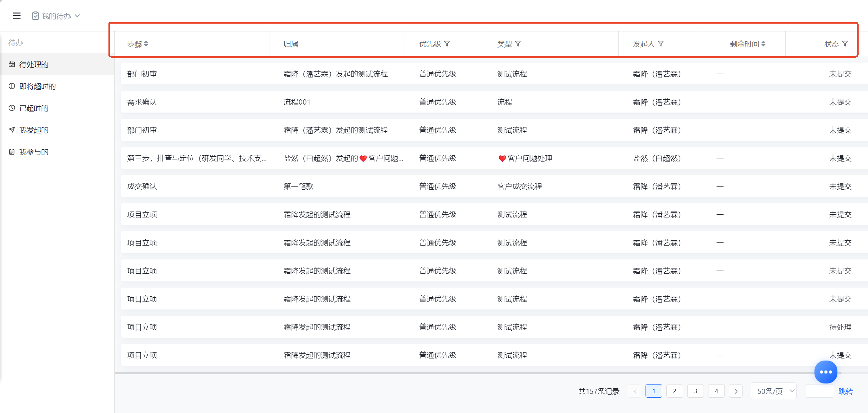This screenshot has width=868, height=413.
Task: Open the blue floating more-options button
Action: pyautogui.click(x=826, y=372)
